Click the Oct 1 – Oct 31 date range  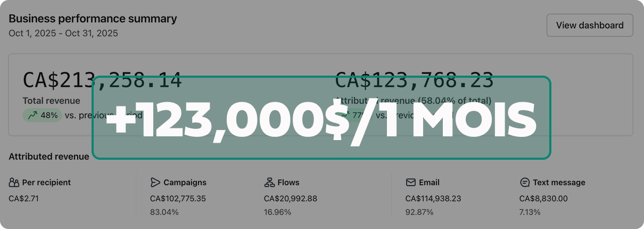tap(63, 33)
